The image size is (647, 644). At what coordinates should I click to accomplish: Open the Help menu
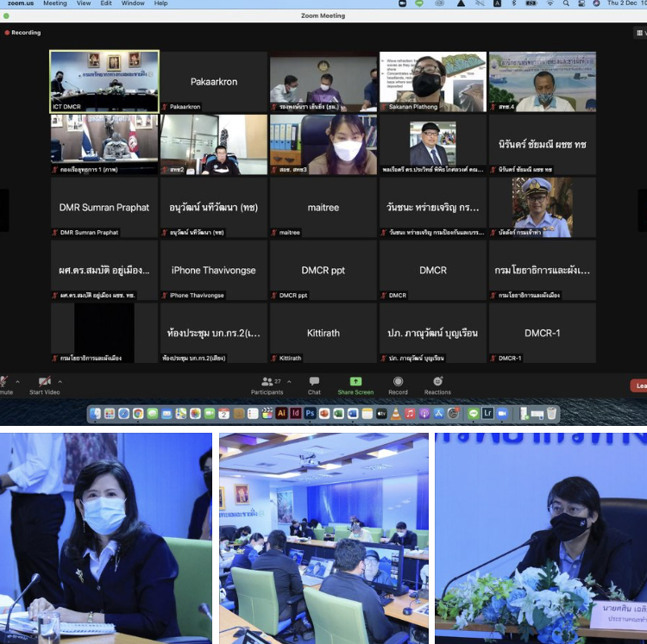pos(161,3)
